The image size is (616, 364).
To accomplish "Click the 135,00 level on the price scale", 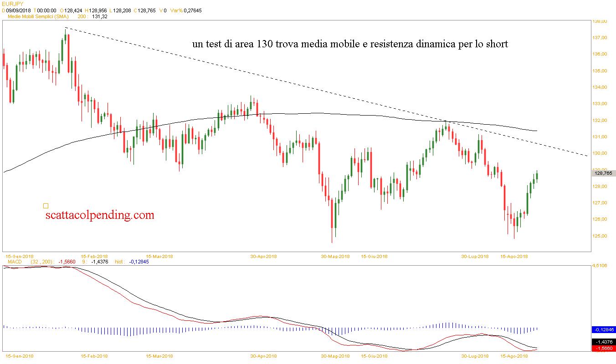I will coord(600,71).
